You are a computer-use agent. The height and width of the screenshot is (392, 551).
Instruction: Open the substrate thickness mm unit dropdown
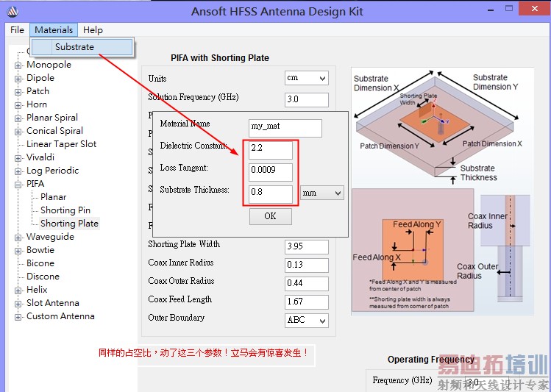point(322,193)
